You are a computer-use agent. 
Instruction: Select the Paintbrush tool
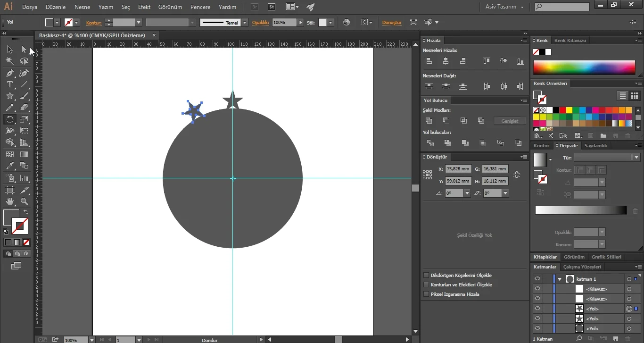point(24,96)
